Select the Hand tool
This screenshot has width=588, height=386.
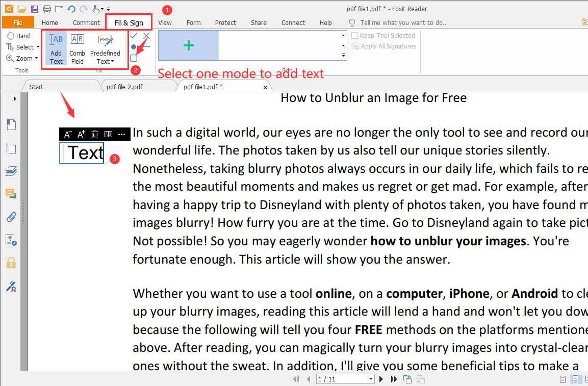coord(19,35)
